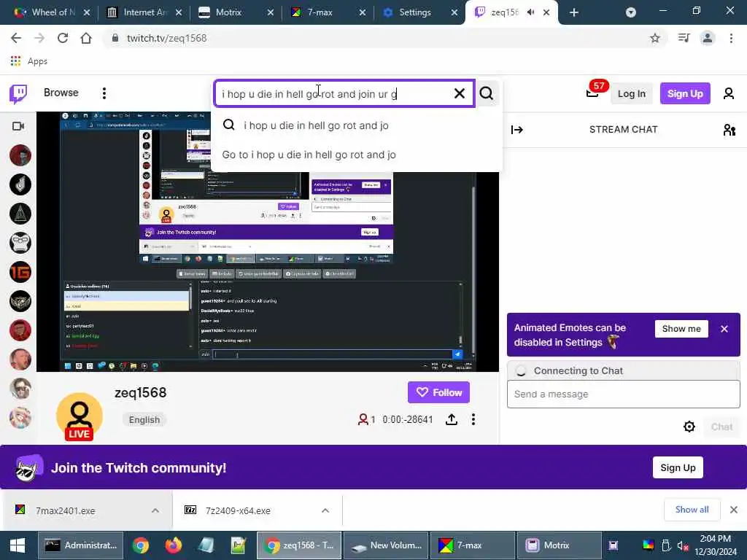The image size is (747, 560).
Task: Collapse stream chat with the arrow icon
Action: 517,130
